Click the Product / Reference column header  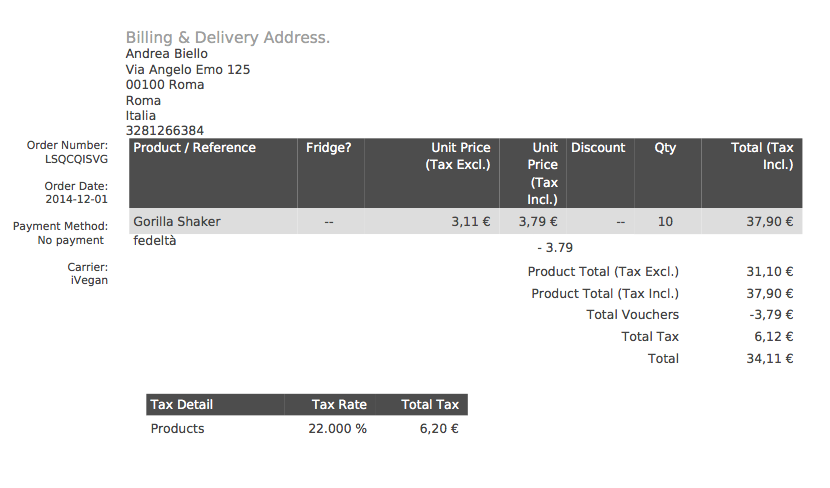194,148
